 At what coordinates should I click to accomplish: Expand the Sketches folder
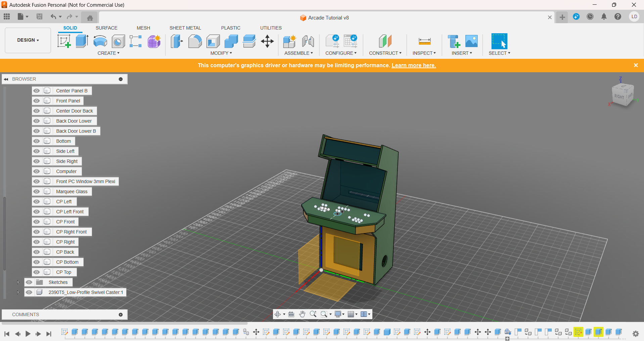18,282
